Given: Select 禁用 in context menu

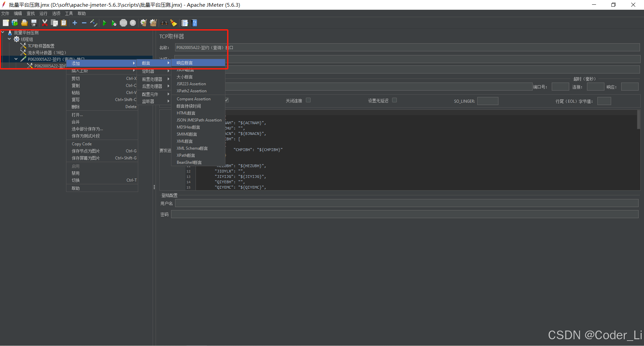Looking at the screenshot, I should (x=102, y=173).
